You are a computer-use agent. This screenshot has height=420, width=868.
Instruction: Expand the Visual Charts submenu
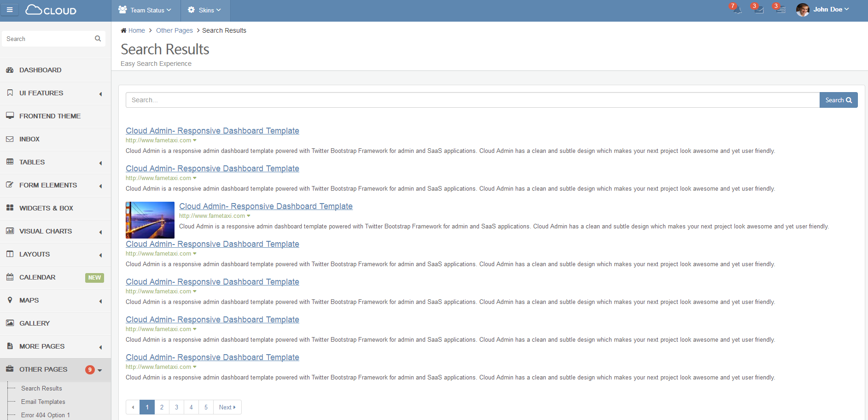55,231
